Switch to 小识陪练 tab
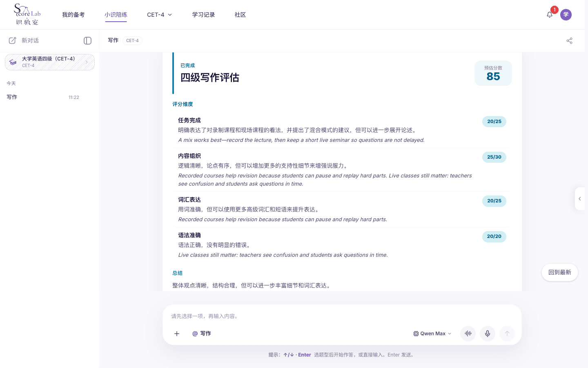Viewport: 588px width, 368px height. pos(116,15)
